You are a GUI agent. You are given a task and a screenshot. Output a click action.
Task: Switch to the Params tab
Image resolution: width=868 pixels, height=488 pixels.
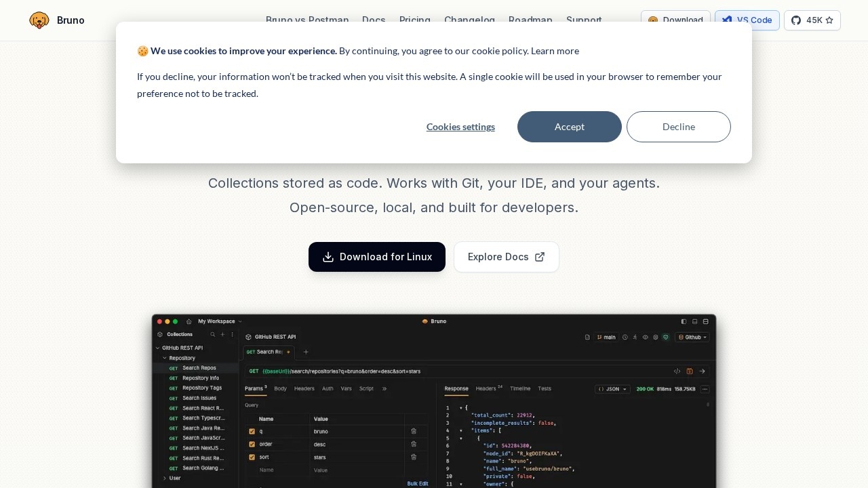coord(256,388)
